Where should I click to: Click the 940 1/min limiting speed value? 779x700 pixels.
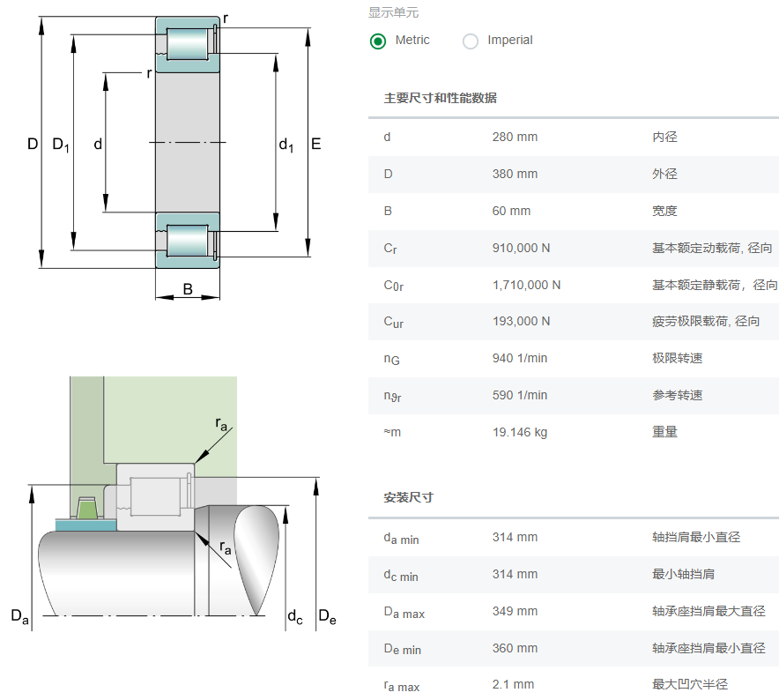coord(520,358)
